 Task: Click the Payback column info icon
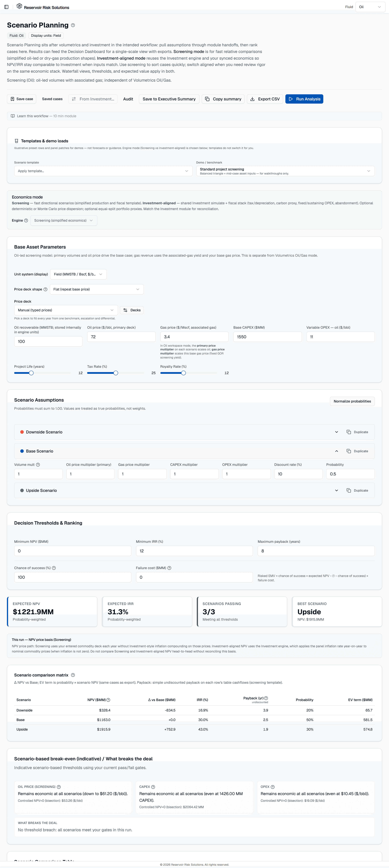coord(266,698)
